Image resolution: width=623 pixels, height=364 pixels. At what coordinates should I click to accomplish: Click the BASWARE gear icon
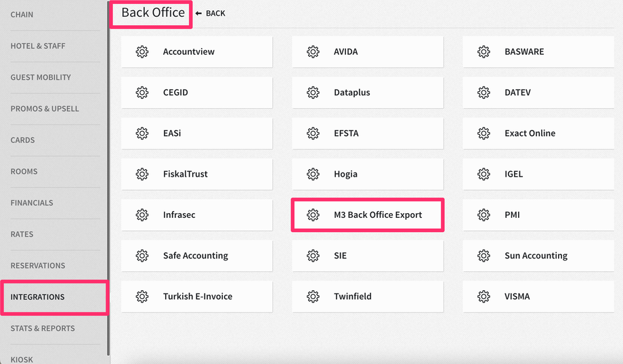pos(484,51)
